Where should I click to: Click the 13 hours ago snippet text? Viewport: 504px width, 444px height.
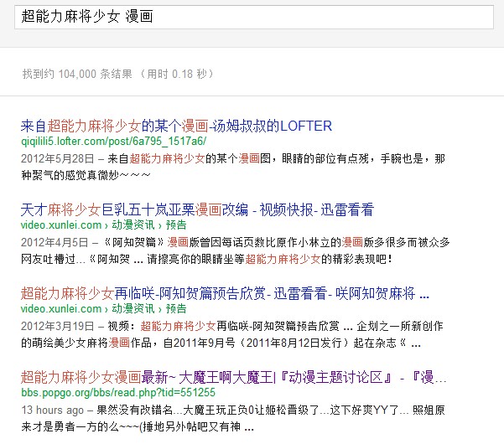pyautogui.click(x=233, y=410)
